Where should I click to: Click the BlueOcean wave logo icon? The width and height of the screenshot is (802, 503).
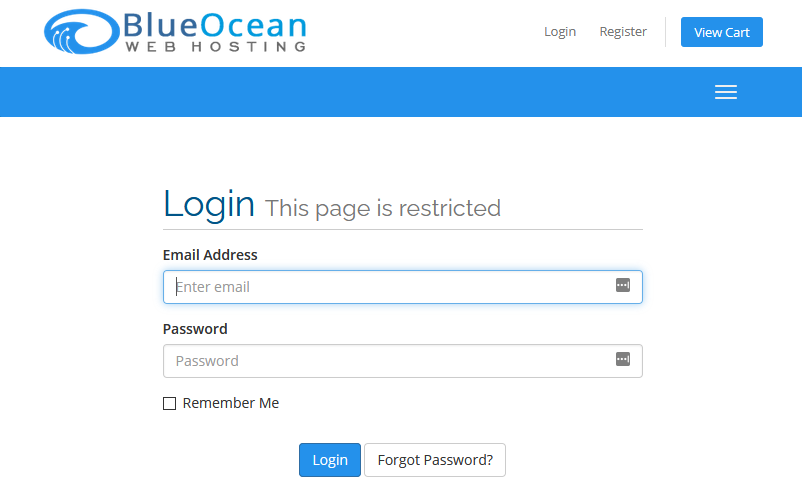(82, 32)
